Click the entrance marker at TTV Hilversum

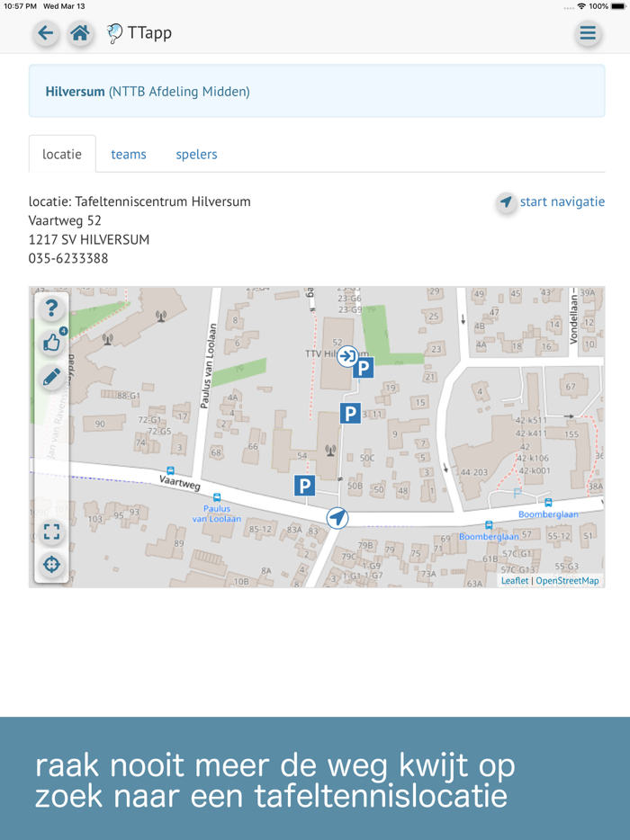(x=347, y=356)
